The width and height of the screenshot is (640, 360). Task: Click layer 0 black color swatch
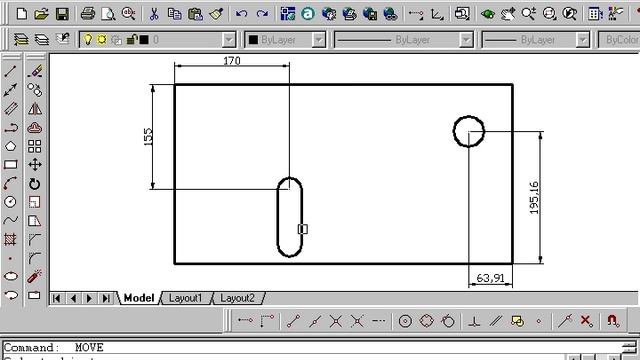(144, 40)
